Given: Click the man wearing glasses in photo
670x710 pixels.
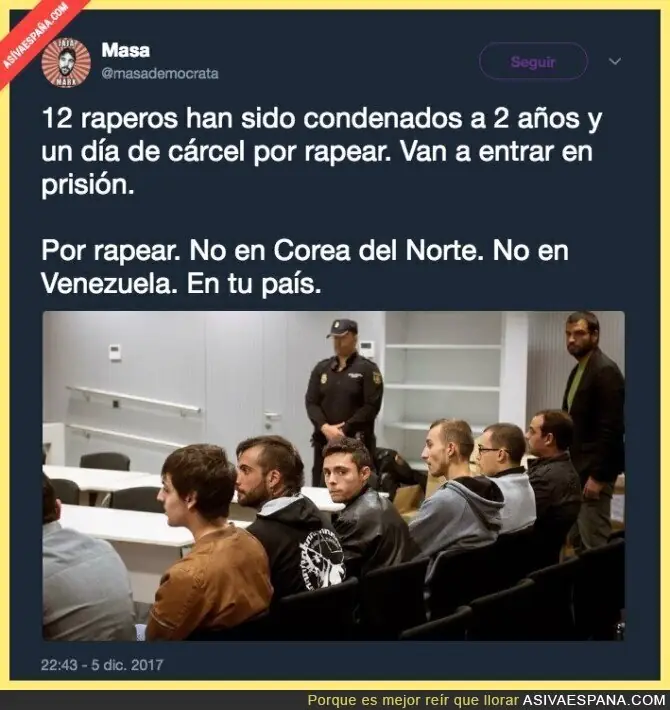Looking at the screenshot, I should click(x=505, y=475).
